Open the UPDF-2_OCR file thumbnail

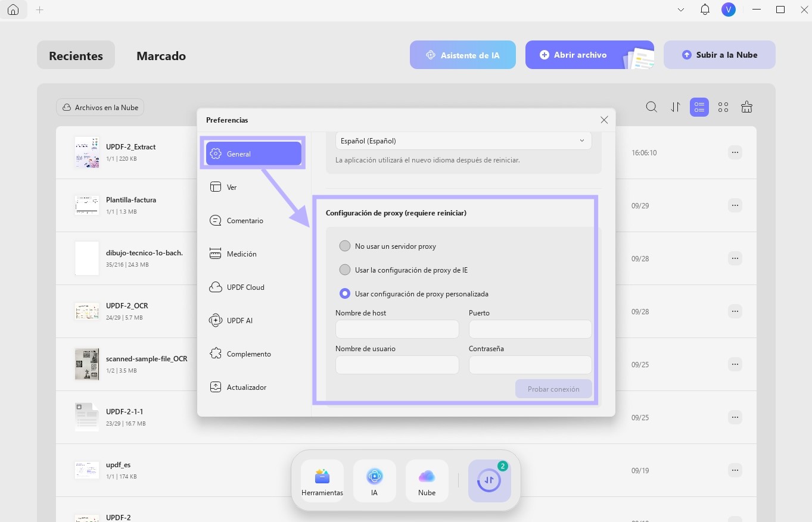pyautogui.click(x=87, y=311)
